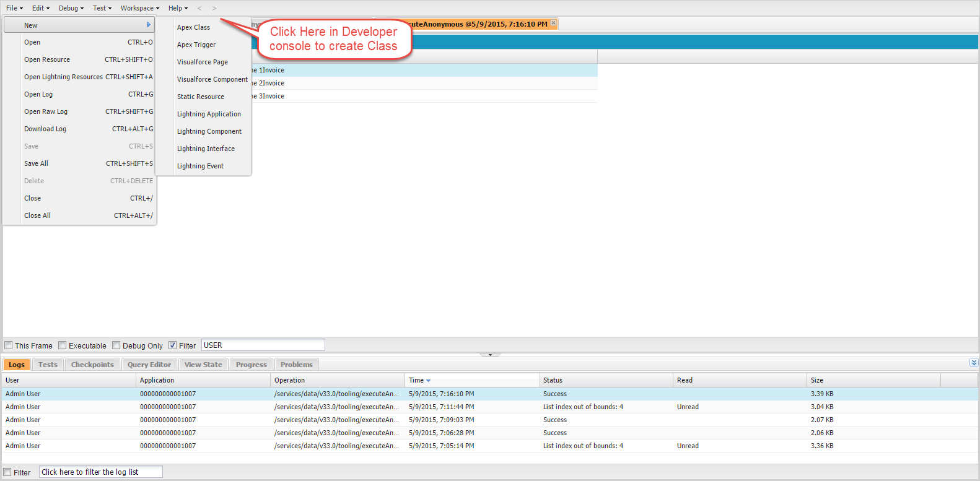The width and height of the screenshot is (980, 481).
Task: Click the back navigation arrow
Action: 199,8
